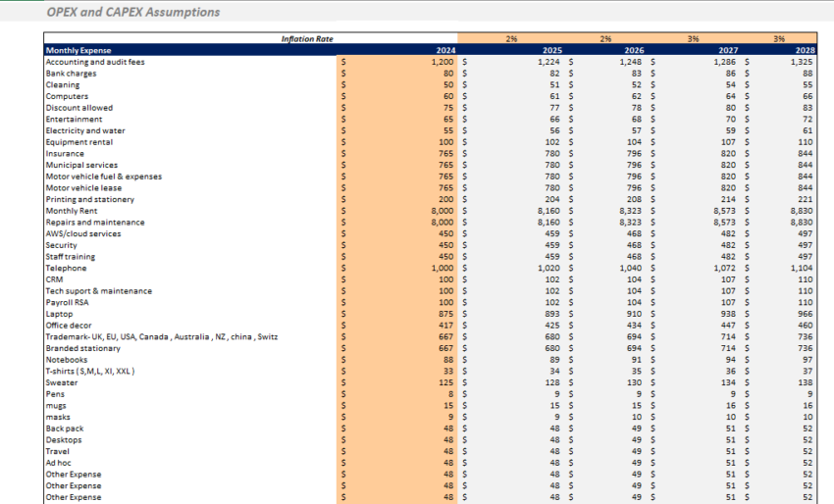Screen dimensions: 834x504
Task: Click the 2027 column header
Action: click(x=728, y=51)
